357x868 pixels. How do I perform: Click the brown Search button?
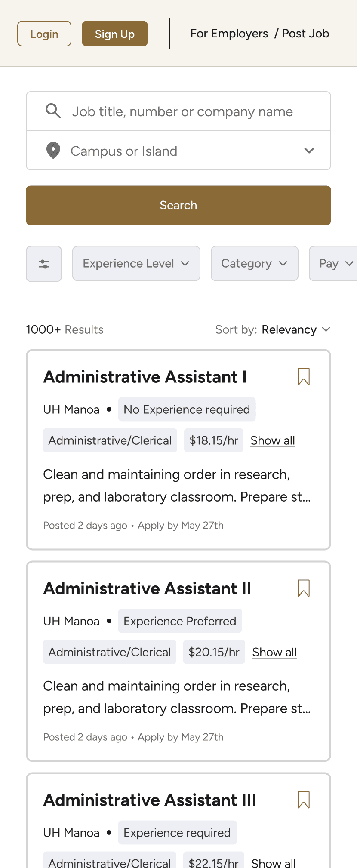pos(178,205)
